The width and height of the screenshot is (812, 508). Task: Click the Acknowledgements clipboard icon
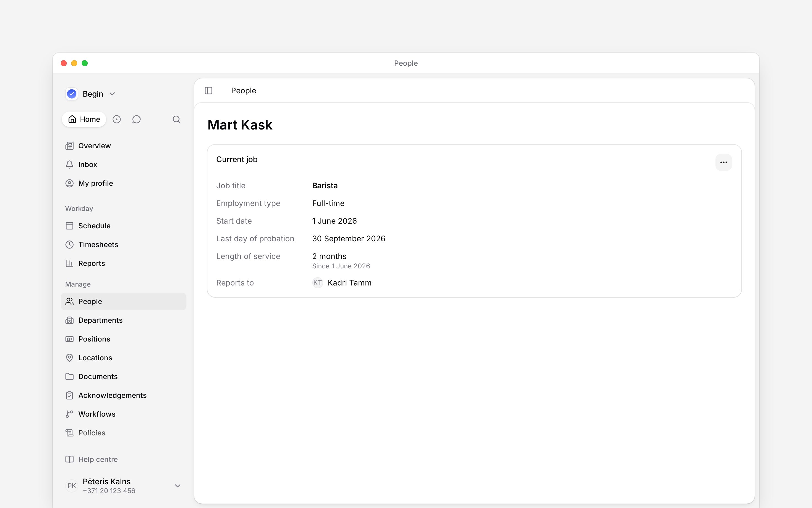pos(70,395)
